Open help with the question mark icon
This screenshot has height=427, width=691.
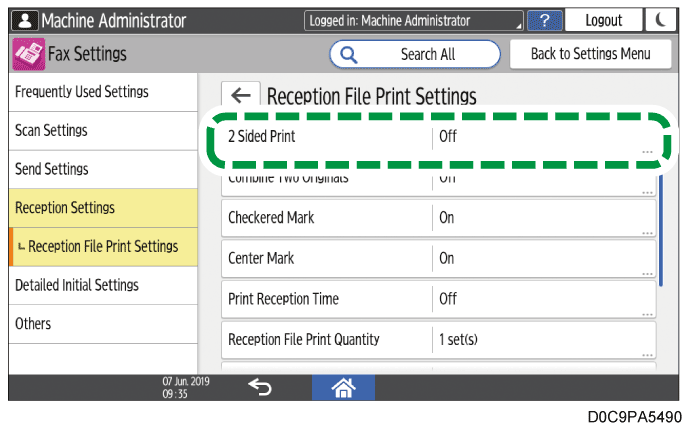(x=544, y=20)
